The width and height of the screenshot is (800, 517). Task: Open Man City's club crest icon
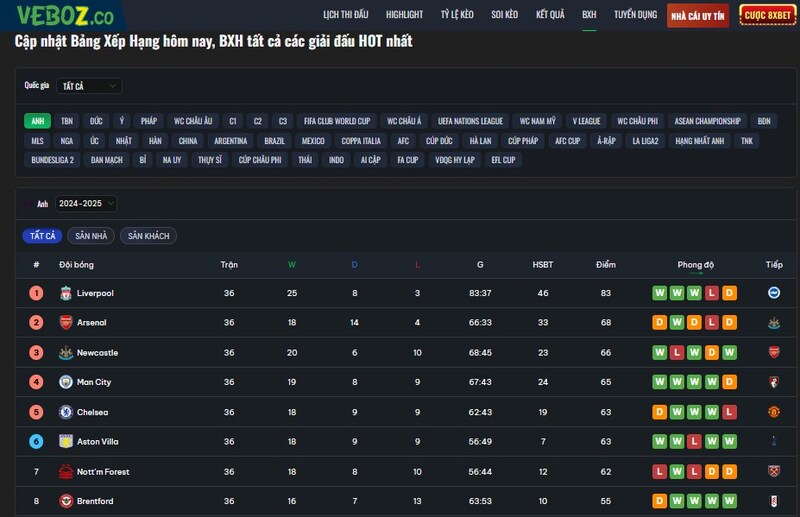(66, 382)
